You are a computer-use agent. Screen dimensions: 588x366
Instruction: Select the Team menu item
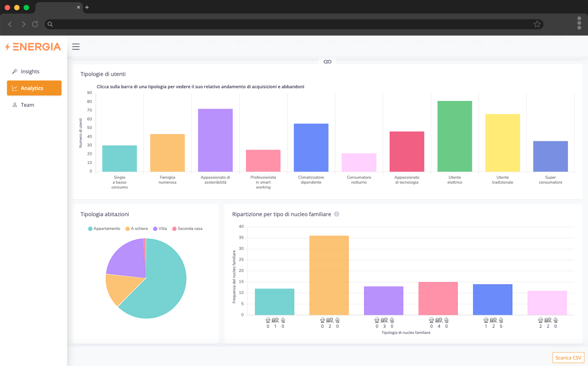point(27,105)
